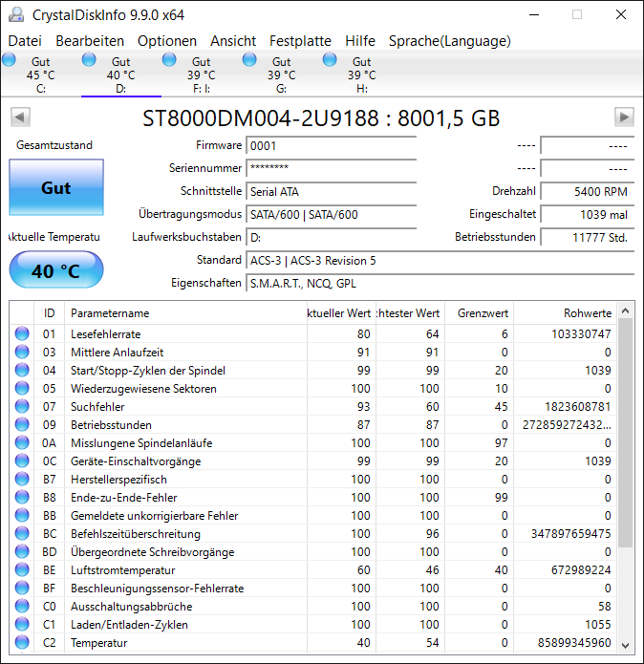Select the H: drive tab
The height and width of the screenshot is (664, 644).
[x=361, y=75]
